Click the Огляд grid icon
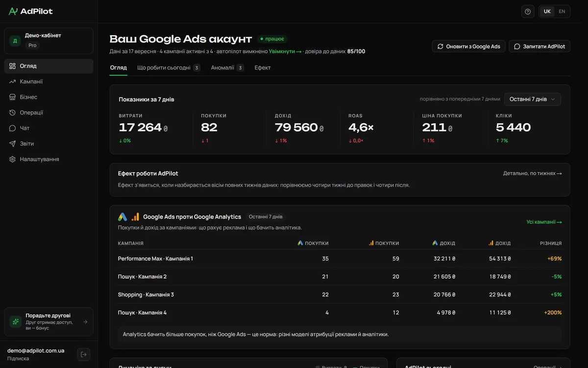The width and height of the screenshot is (588, 368). tap(13, 66)
